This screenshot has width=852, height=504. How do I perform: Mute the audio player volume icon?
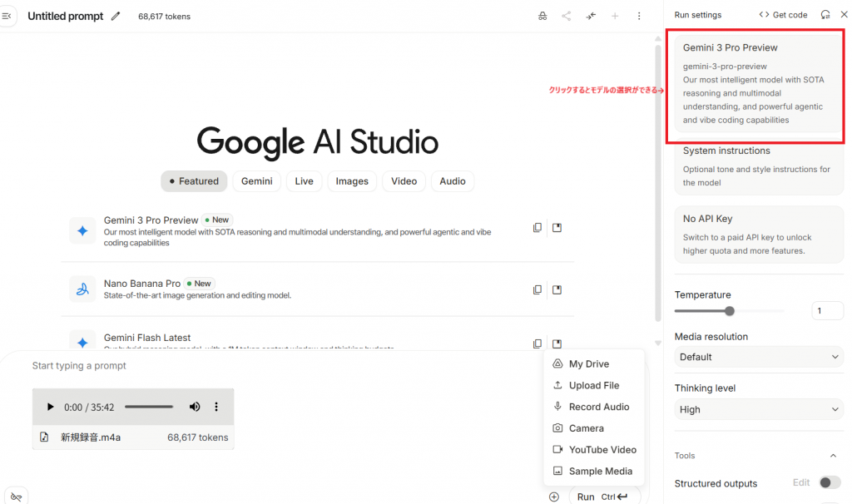coord(195,407)
